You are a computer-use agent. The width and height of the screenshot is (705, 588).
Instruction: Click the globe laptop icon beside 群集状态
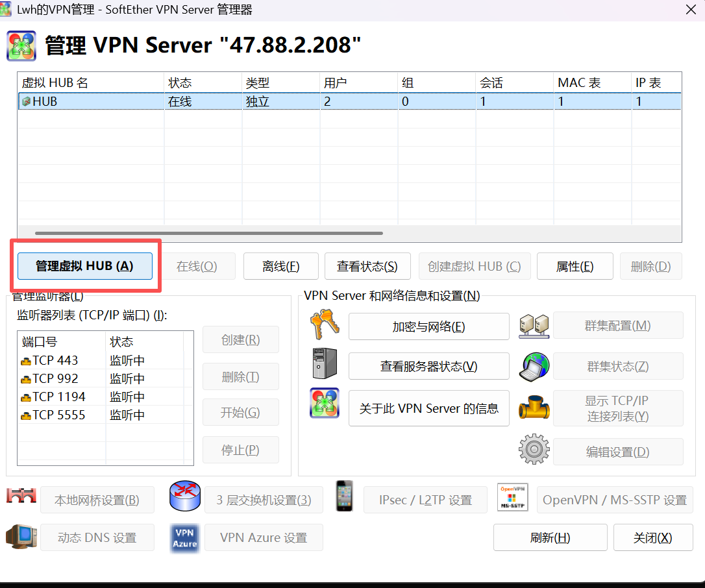pos(534,367)
